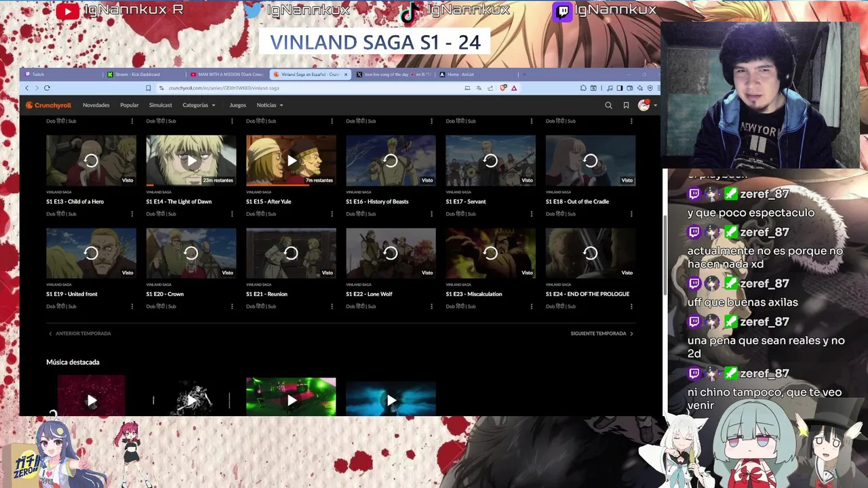The height and width of the screenshot is (488, 868).
Task: Close the Vinland Saga browser tab
Action: click(x=346, y=75)
